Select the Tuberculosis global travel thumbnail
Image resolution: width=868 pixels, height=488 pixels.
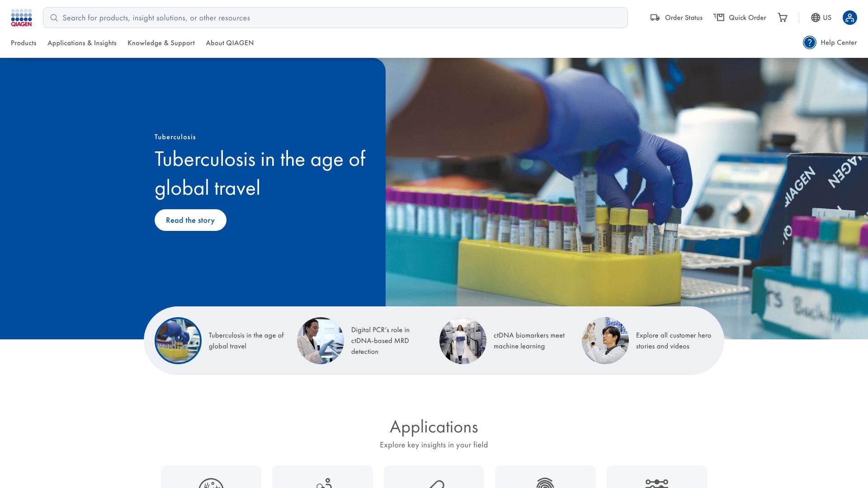pos(178,341)
